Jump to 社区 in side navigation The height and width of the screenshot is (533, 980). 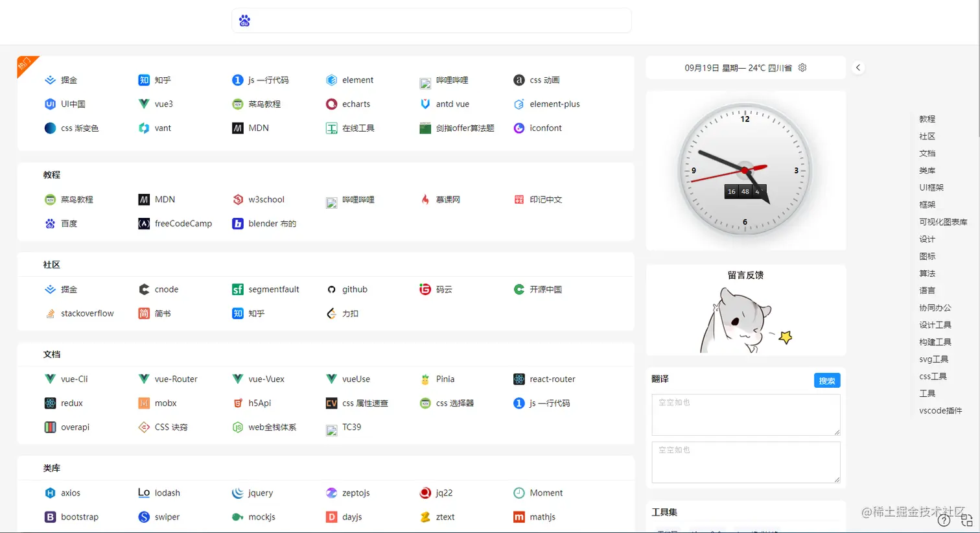[x=927, y=136]
